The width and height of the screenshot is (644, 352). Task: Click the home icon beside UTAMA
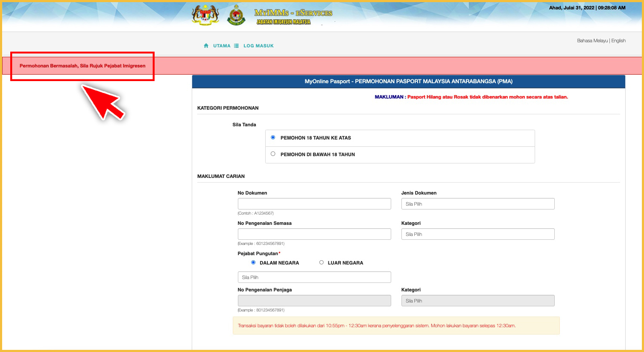coord(206,46)
